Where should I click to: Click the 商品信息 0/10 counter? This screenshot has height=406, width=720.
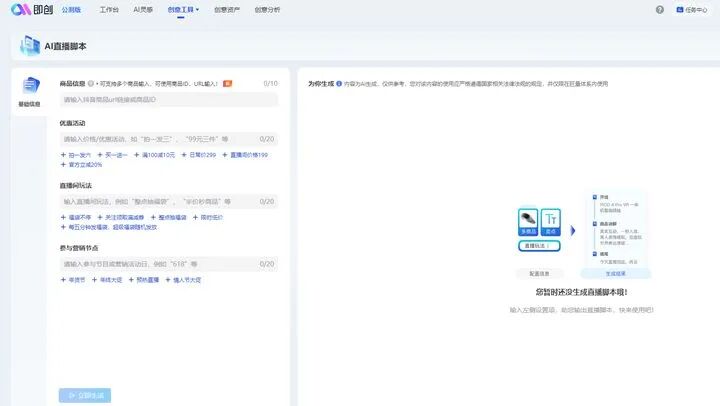pyautogui.click(x=270, y=84)
